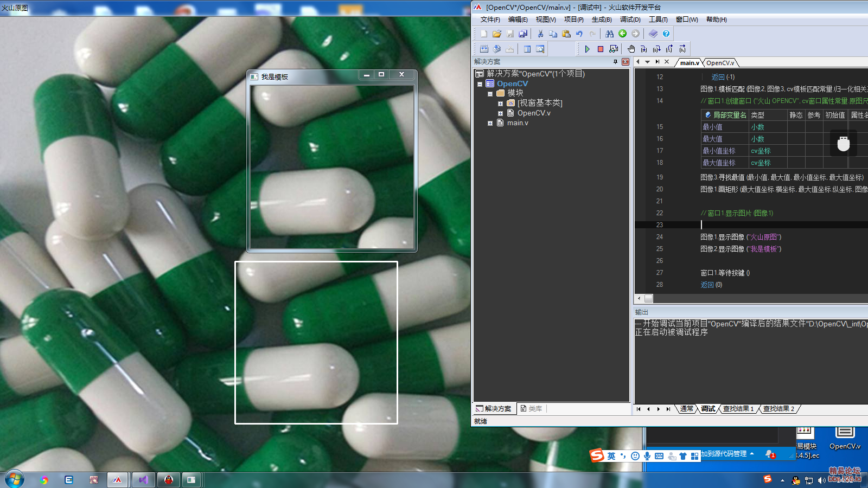This screenshot has height=488, width=868.
Task: Switch to the 解决方案 bottom panel tab
Action: click(494, 409)
